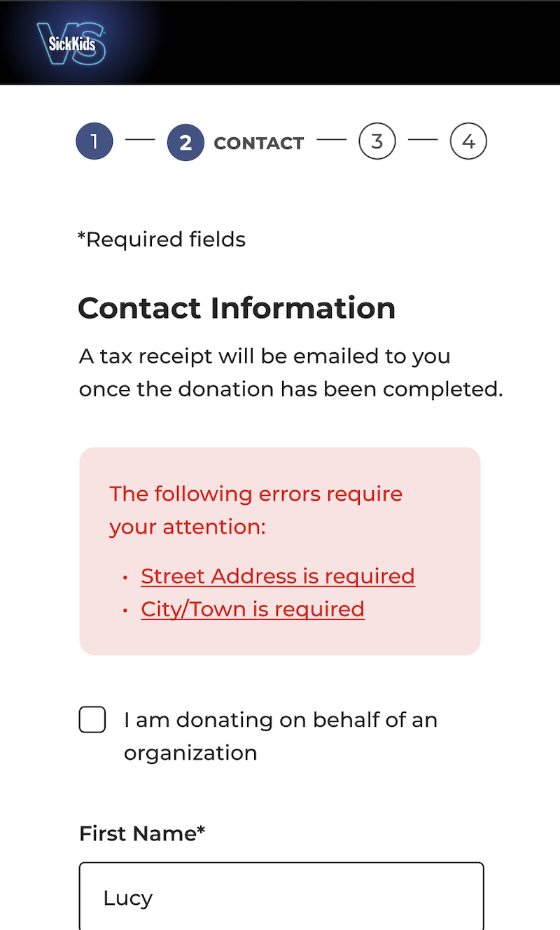Screen dimensions: 560x930
Task: Jump to step 3 circle
Action: tap(377, 141)
